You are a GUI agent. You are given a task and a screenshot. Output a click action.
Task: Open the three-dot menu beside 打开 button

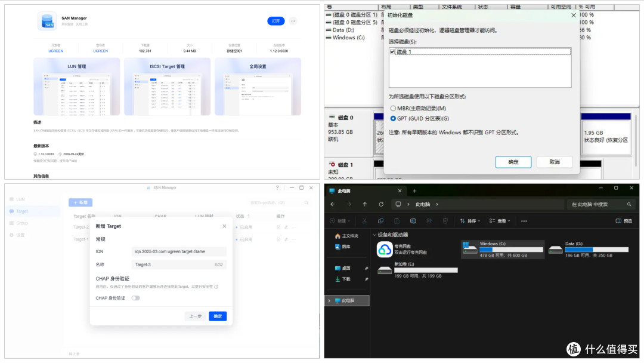(x=293, y=21)
